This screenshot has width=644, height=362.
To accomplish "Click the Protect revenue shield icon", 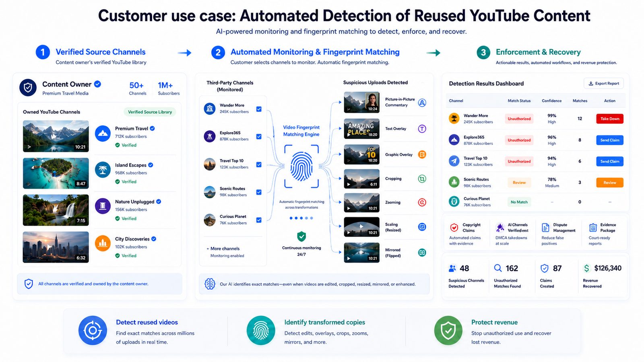I will tap(448, 331).
